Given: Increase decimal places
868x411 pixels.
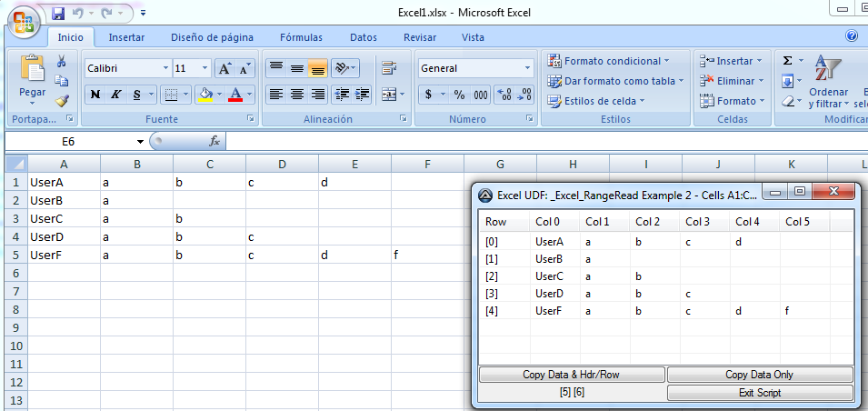Looking at the screenshot, I should click(x=504, y=95).
